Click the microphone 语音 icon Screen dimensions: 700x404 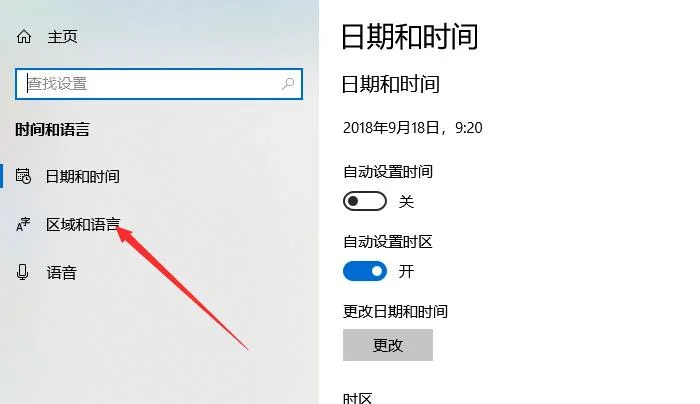pos(22,272)
